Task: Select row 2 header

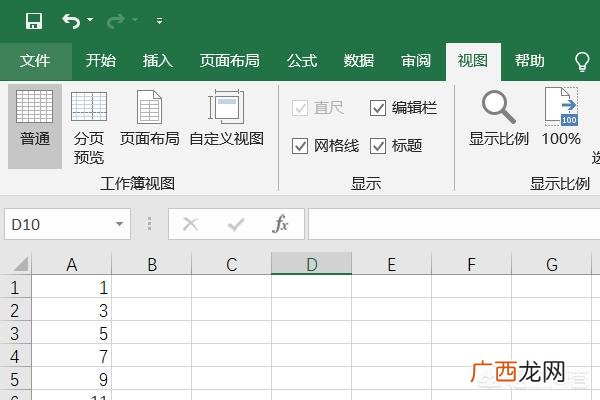Action: coord(15,310)
